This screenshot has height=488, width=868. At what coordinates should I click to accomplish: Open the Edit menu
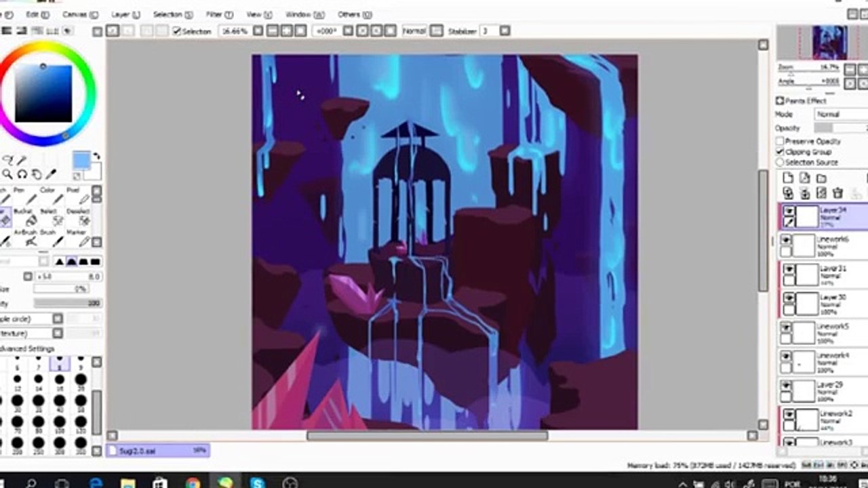(x=37, y=14)
